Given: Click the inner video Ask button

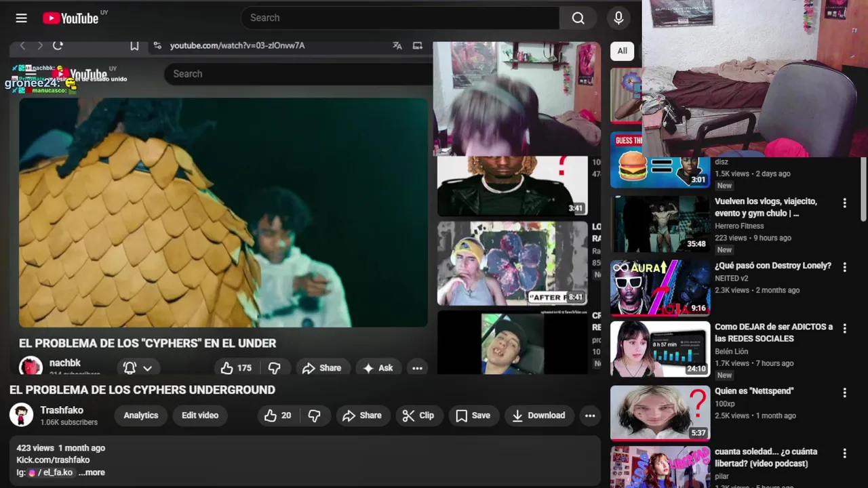Looking at the screenshot, I should (x=378, y=368).
